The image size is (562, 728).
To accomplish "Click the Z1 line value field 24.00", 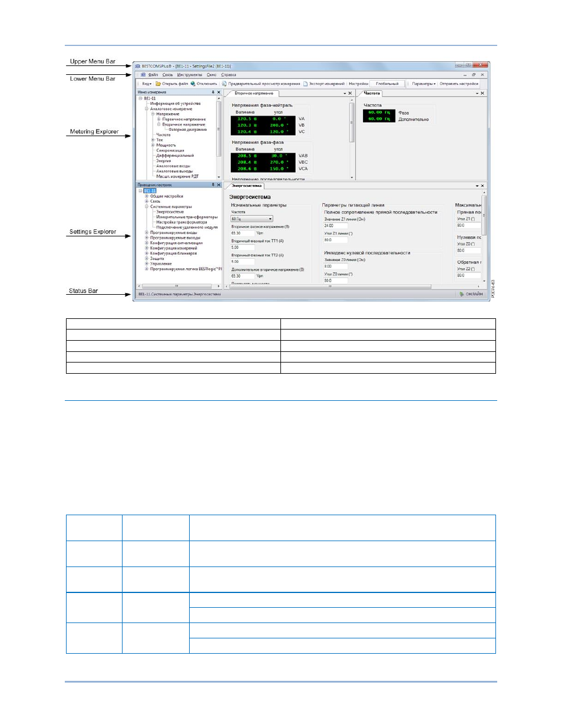I will 335,226.
